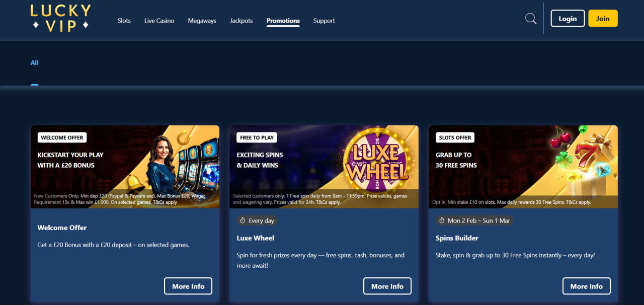Click the Welcome Offer banner image

(x=125, y=167)
